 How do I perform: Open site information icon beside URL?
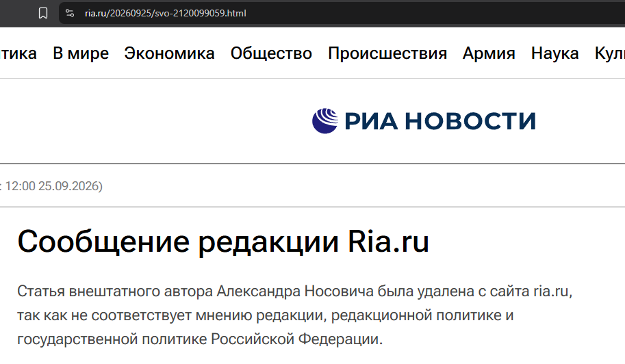click(70, 13)
